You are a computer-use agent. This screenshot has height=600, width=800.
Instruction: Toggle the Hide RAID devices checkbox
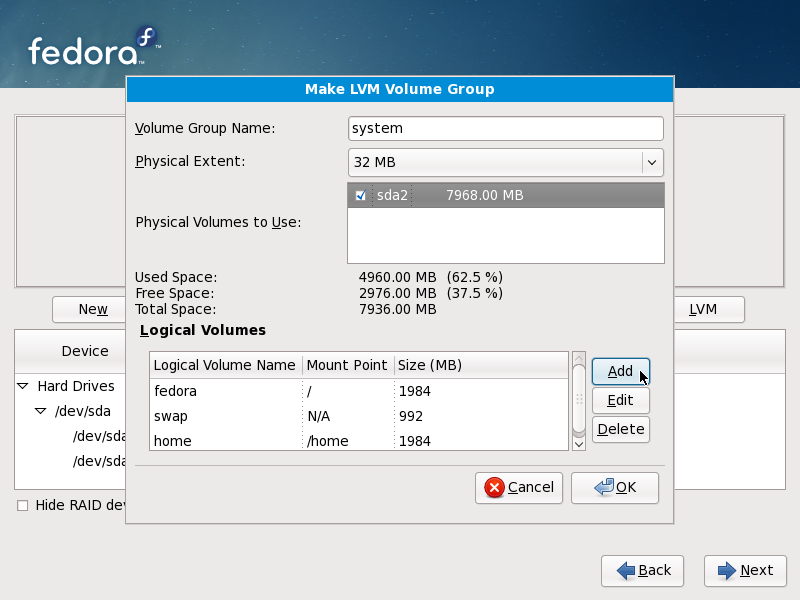(22, 506)
